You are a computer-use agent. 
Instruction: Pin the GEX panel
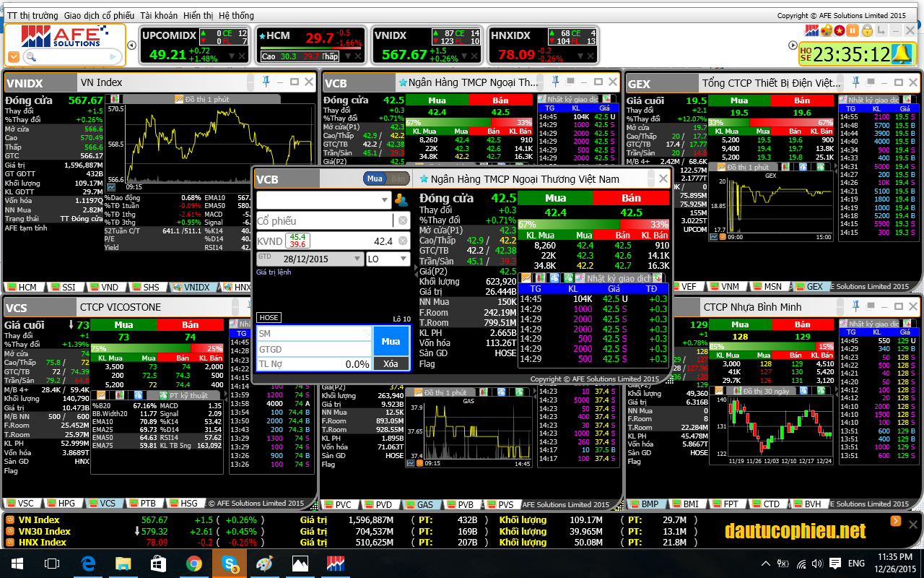[x=854, y=82]
